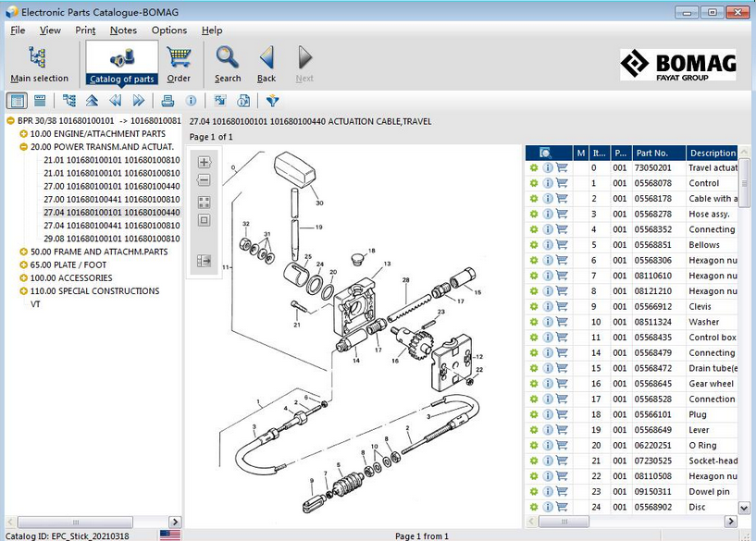
Task: Collapse the BPR 30/38 root node
Action: (x=10, y=121)
